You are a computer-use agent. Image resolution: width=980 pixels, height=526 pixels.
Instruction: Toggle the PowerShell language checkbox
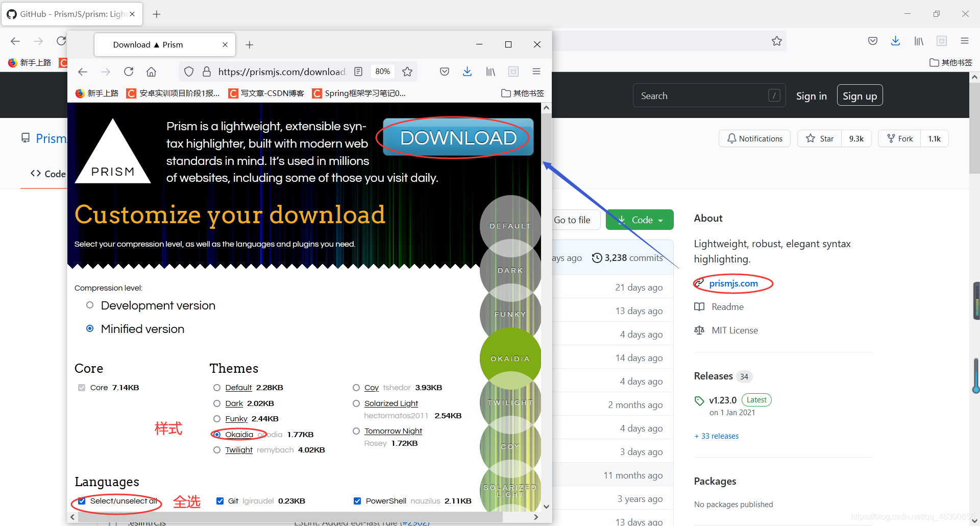tap(357, 501)
